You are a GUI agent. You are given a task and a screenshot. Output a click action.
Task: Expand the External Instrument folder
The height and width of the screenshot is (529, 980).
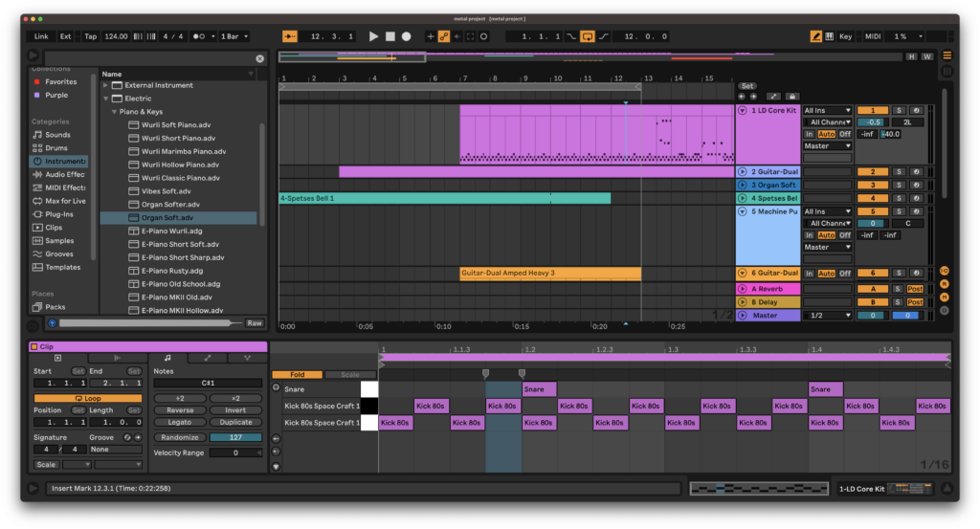click(105, 85)
